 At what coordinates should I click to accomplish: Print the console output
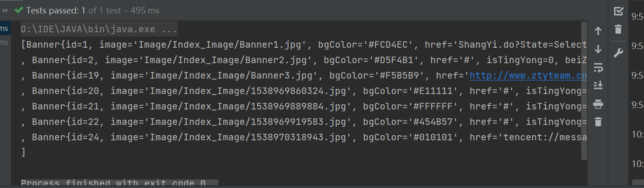[598, 104]
